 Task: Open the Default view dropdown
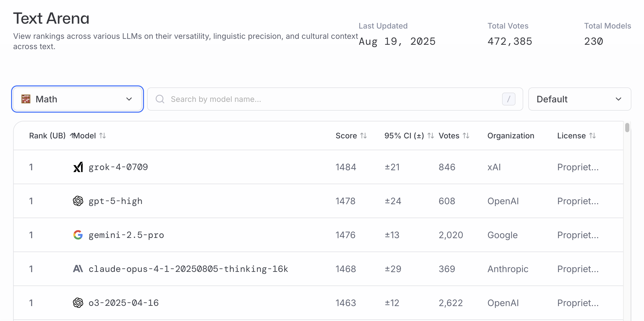point(580,99)
